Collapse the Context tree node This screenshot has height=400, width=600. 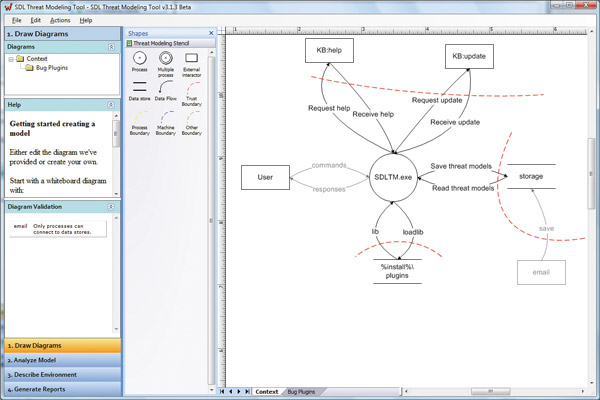pos(11,59)
